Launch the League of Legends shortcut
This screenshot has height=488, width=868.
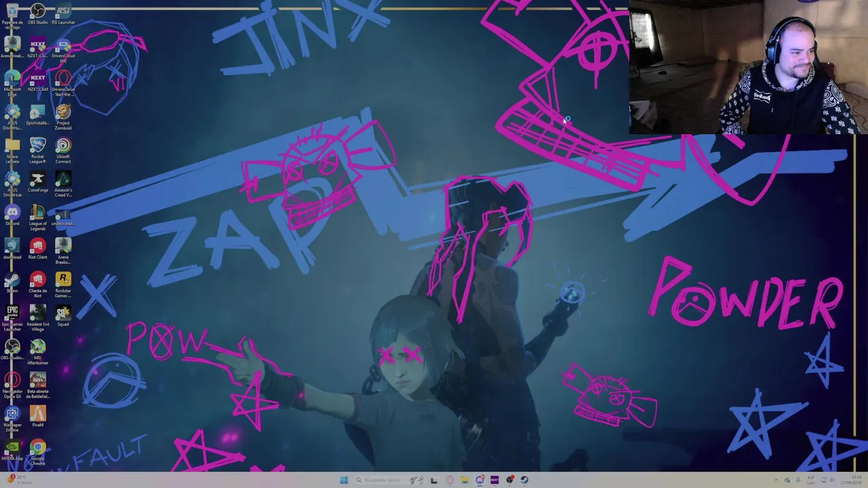tap(37, 217)
